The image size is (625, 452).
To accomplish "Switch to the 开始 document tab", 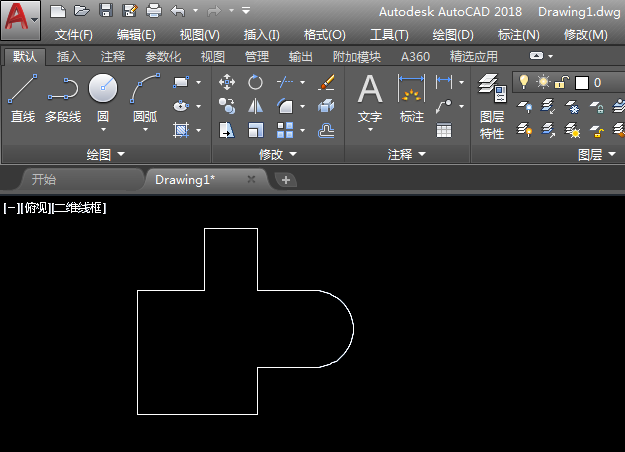I will (x=43, y=180).
